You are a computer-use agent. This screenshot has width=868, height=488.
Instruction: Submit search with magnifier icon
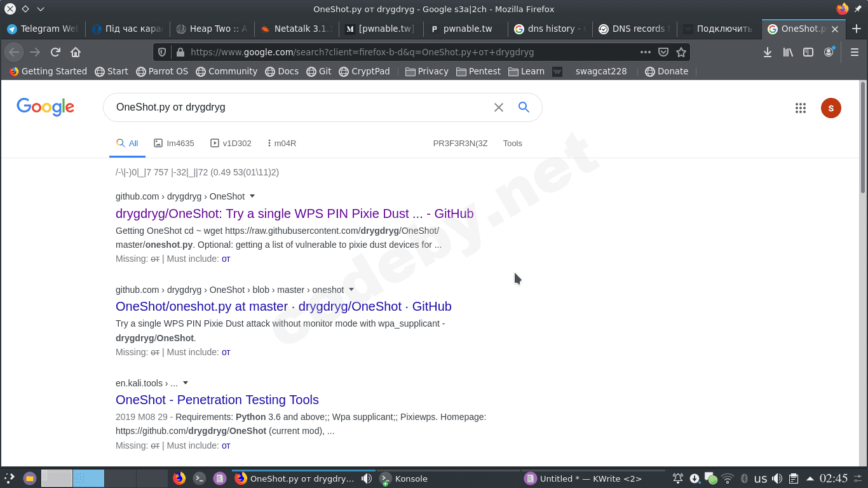point(524,107)
